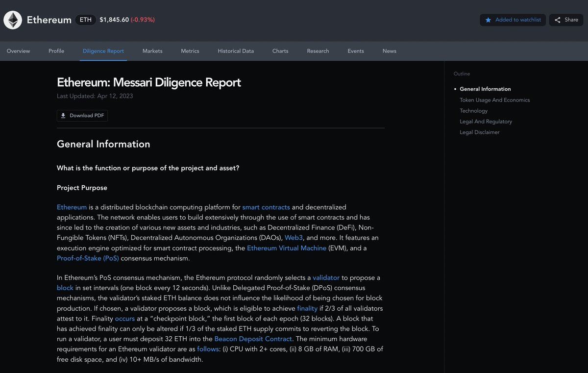The height and width of the screenshot is (373, 588).
Task: Click the function or purpose question heading
Action: tap(148, 168)
